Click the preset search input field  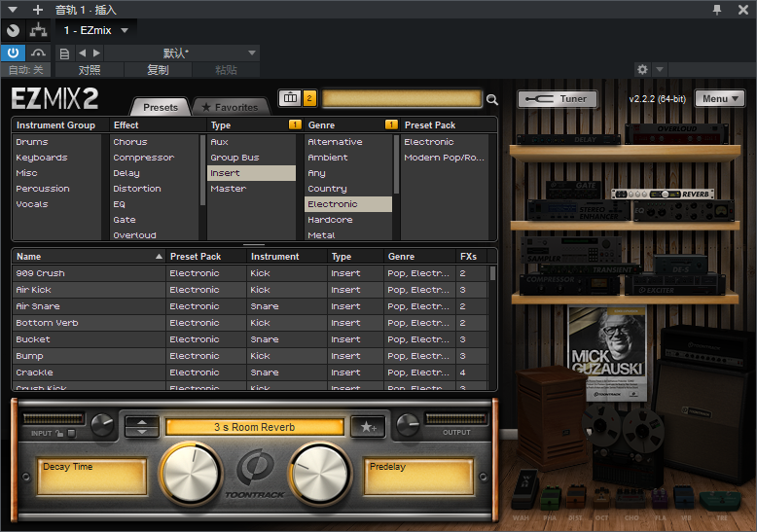tap(402, 98)
